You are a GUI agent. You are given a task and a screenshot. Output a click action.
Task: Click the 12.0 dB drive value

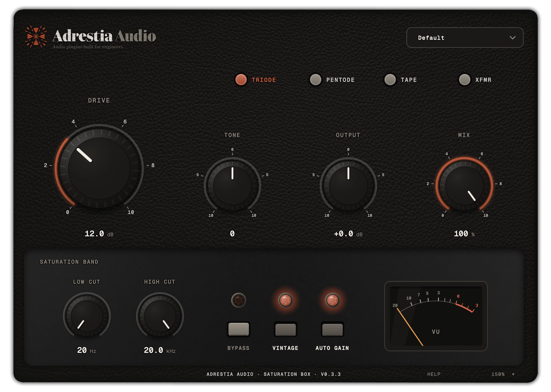tap(99, 234)
